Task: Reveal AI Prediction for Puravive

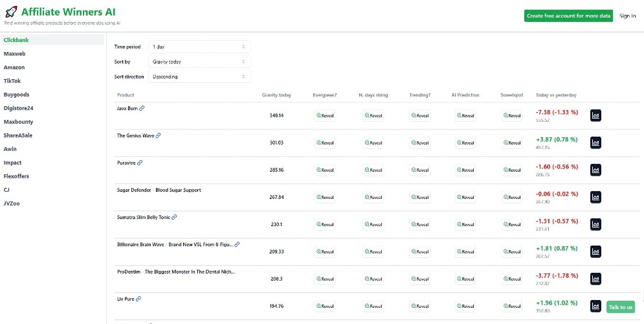Action: pyautogui.click(x=465, y=170)
